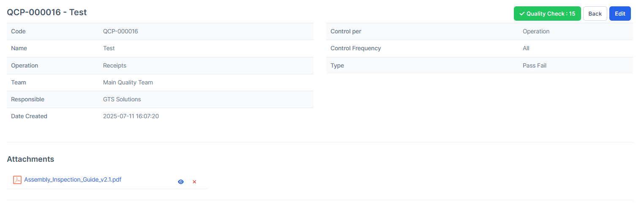Select the Control Frequency value "All"
This screenshot has height=212, width=644.
click(x=526, y=48)
